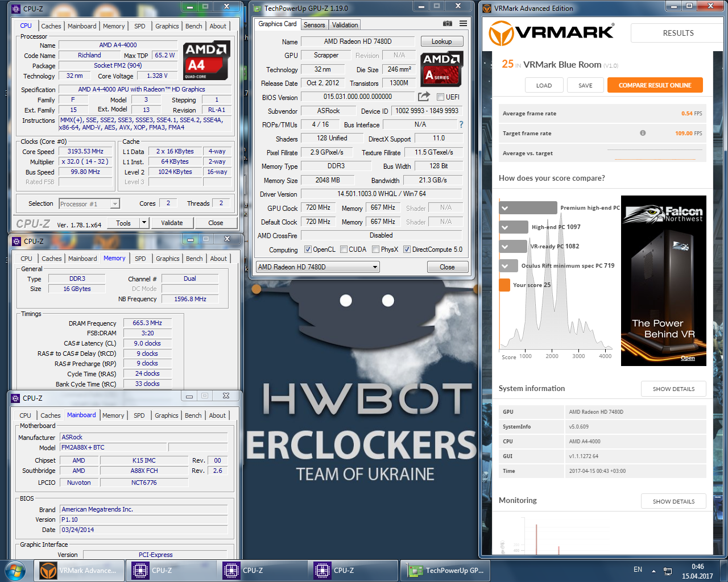Expand the Oculus Rift minimum spec comparison bar

pos(508,265)
